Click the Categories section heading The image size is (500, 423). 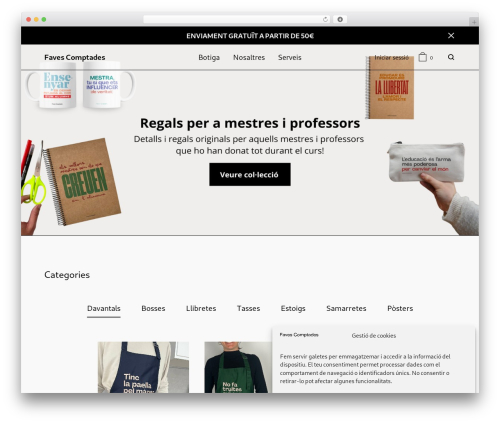67,275
